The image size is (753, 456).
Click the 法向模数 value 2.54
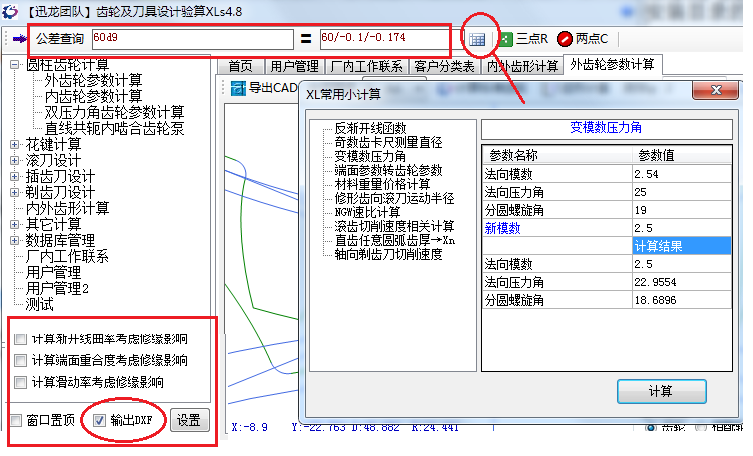click(682, 174)
